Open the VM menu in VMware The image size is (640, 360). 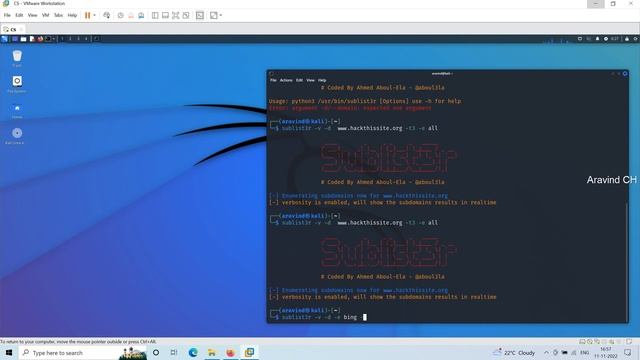pyautogui.click(x=45, y=16)
